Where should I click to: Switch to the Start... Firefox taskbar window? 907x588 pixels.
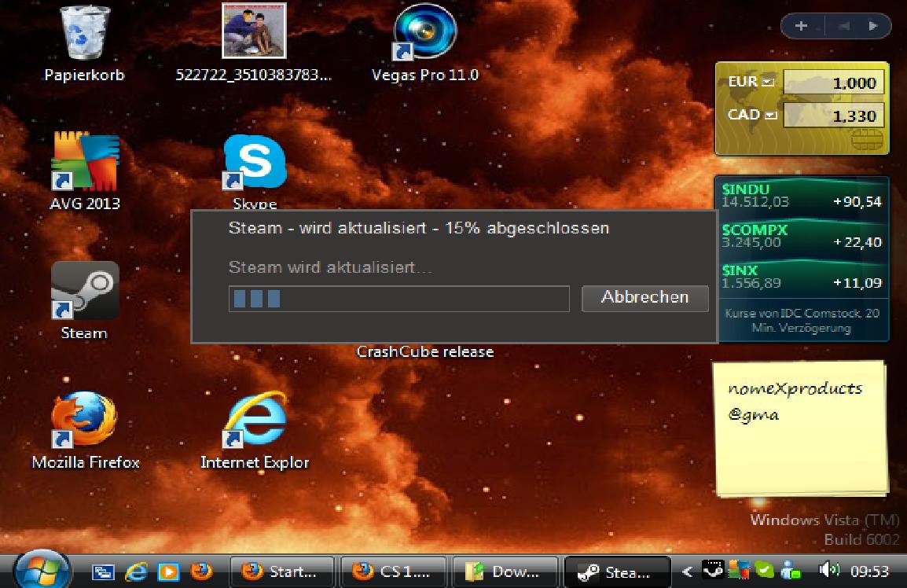[281, 572]
